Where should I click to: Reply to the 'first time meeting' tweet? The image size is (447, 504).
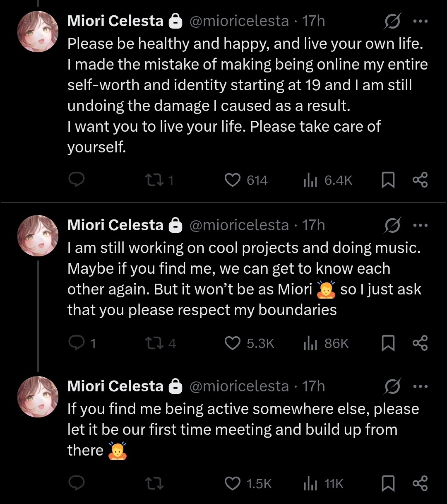[76, 484]
